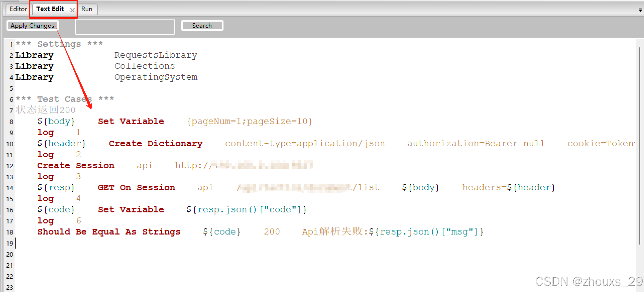This screenshot has width=644, height=292.
Task: Click line number 14 in the gutter
Action: [10, 188]
